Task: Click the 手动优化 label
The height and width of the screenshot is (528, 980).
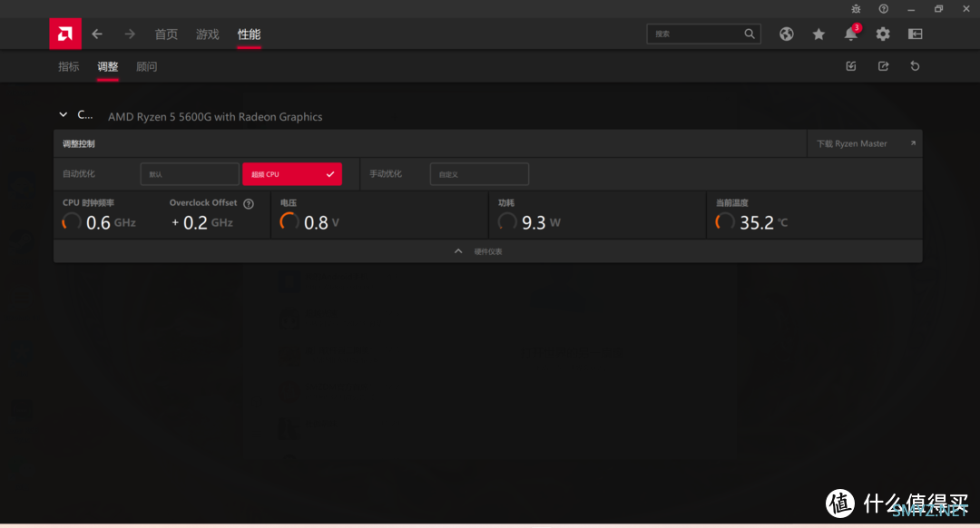Action: coord(386,173)
